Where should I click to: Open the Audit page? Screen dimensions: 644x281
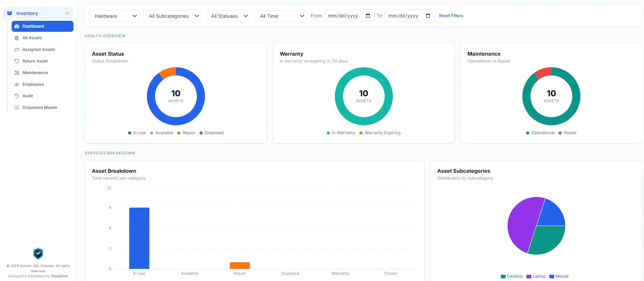42,96
